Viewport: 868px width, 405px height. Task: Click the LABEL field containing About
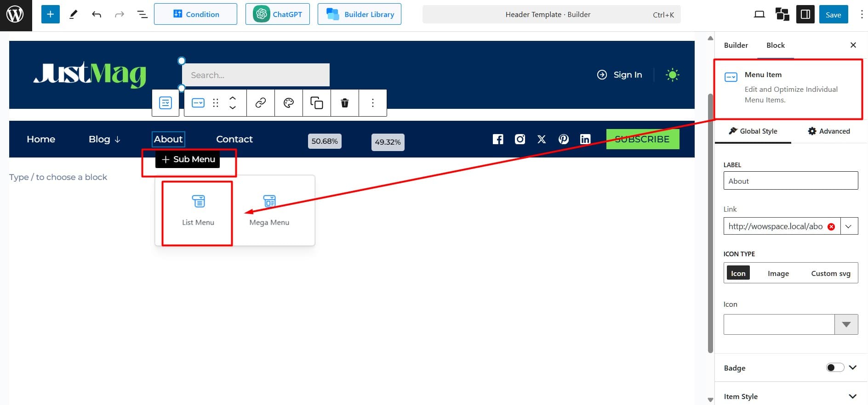791,180
